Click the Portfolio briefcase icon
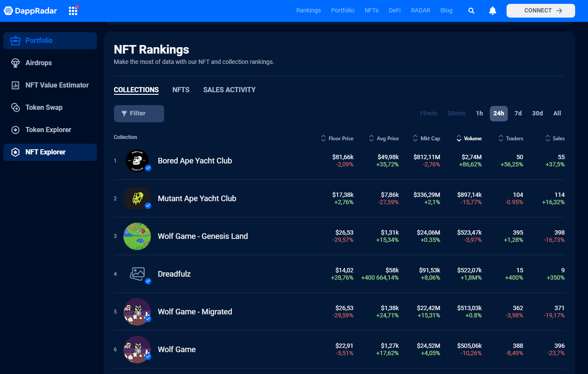The height and width of the screenshot is (374, 588). 15,41
